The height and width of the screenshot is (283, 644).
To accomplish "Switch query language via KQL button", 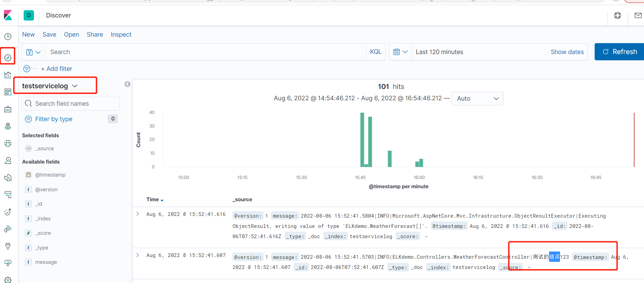I will pyautogui.click(x=376, y=52).
